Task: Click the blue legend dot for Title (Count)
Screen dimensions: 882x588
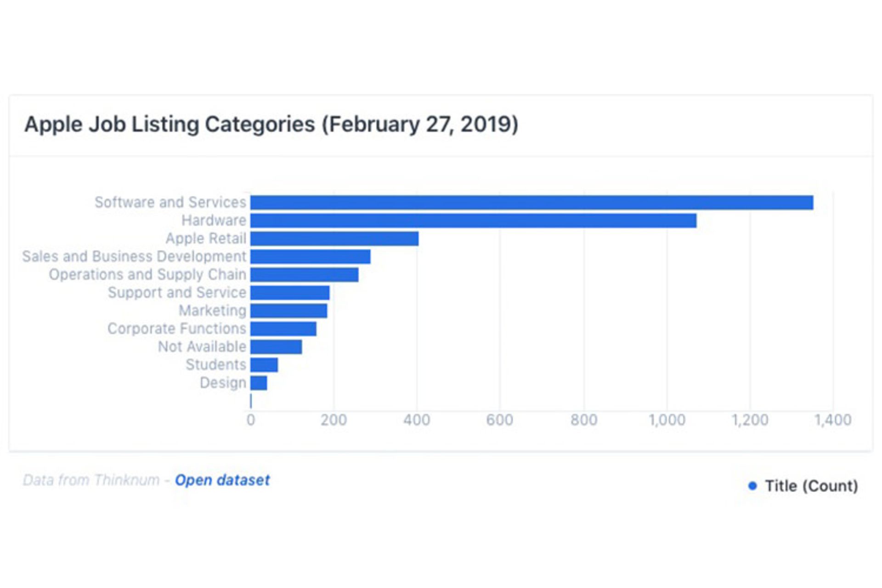Action: [x=752, y=486]
